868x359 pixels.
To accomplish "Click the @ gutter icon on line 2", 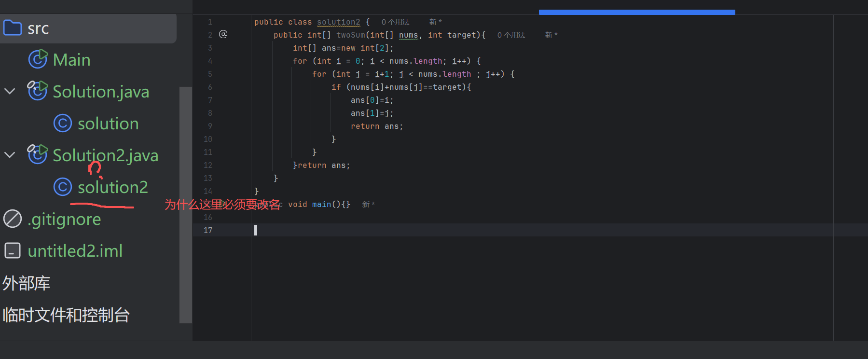I will click(223, 34).
